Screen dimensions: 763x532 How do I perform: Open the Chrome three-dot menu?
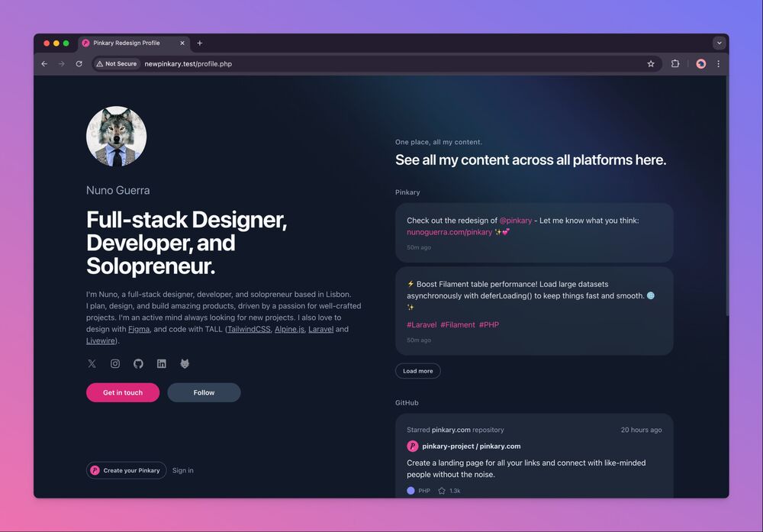(718, 64)
